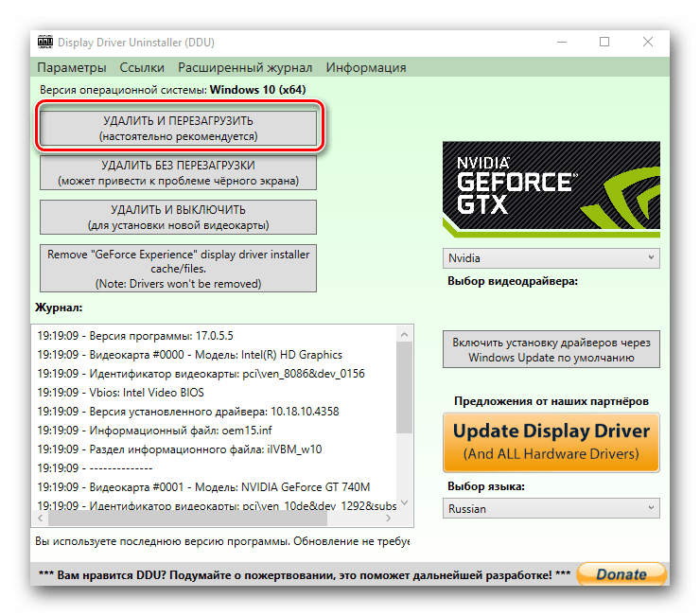Click the log horizontal scrollbar thumb
Screen dimensions: 700x616
point(187,518)
